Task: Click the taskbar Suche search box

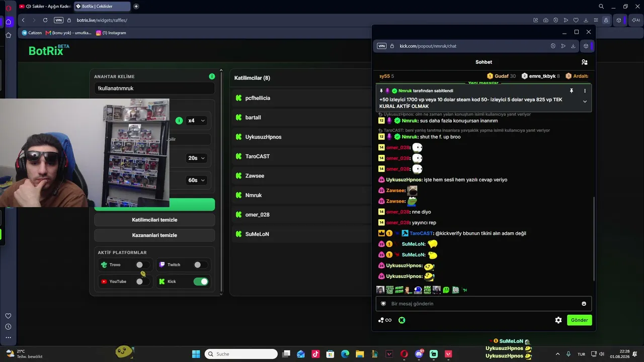Action: (x=242, y=354)
